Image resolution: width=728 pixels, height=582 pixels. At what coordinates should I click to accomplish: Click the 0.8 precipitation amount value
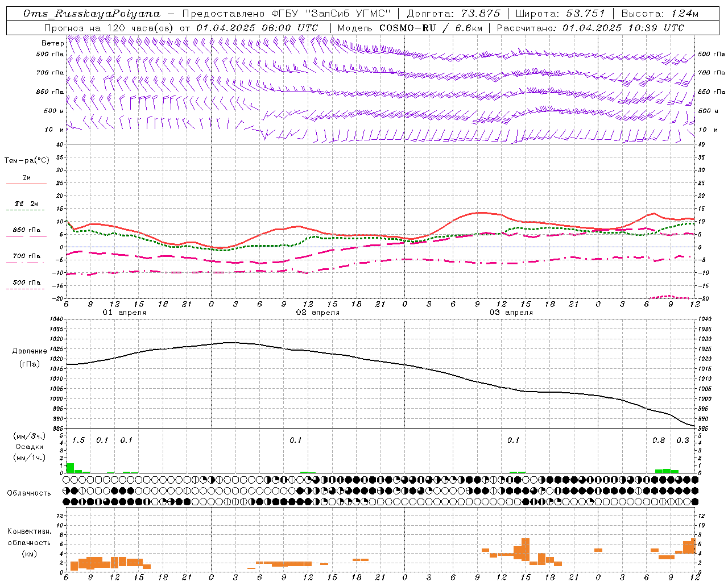click(x=659, y=440)
